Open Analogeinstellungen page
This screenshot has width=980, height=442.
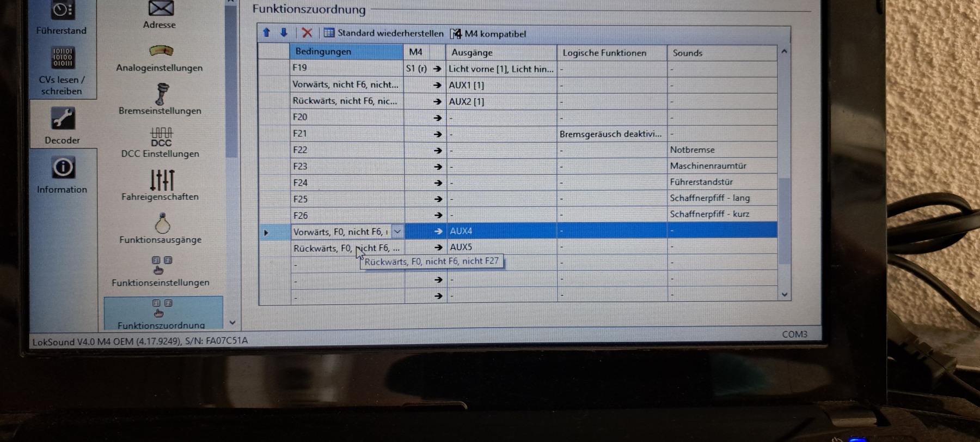160,58
